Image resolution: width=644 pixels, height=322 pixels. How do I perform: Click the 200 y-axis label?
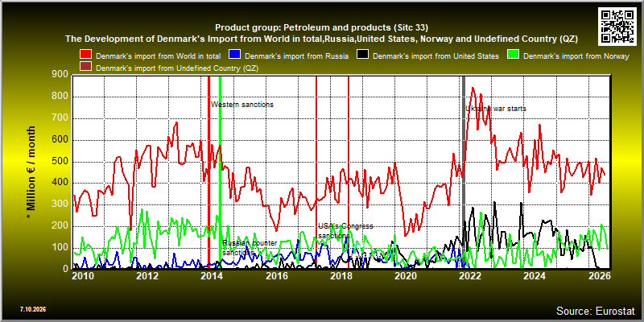point(60,226)
